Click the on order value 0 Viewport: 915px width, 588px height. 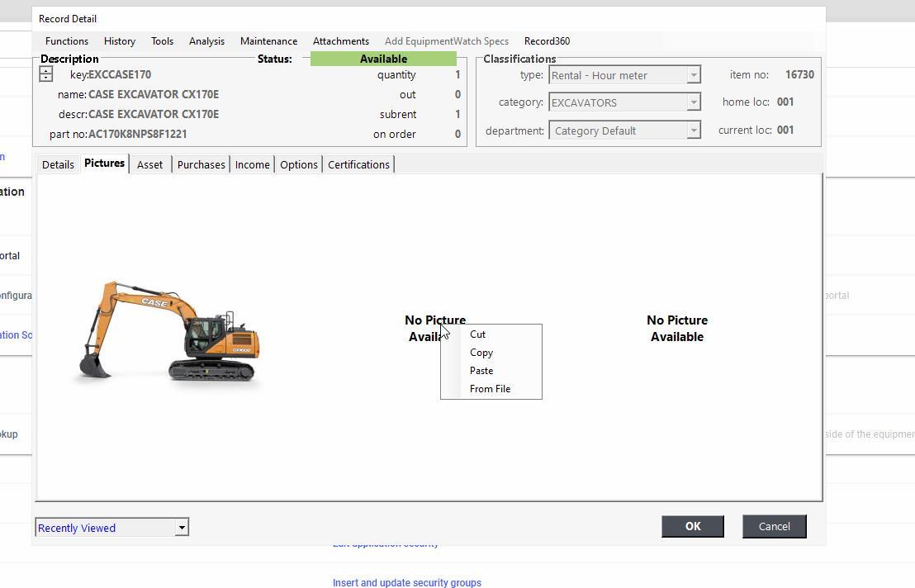pos(457,134)
